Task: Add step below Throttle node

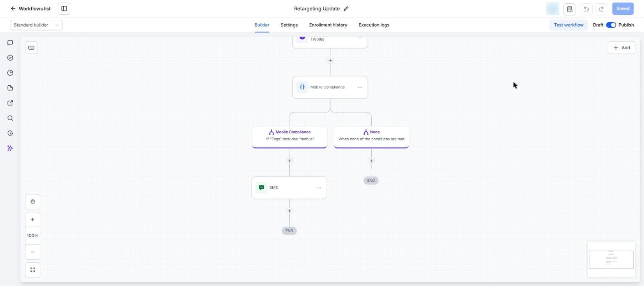Action: [330, 60]
